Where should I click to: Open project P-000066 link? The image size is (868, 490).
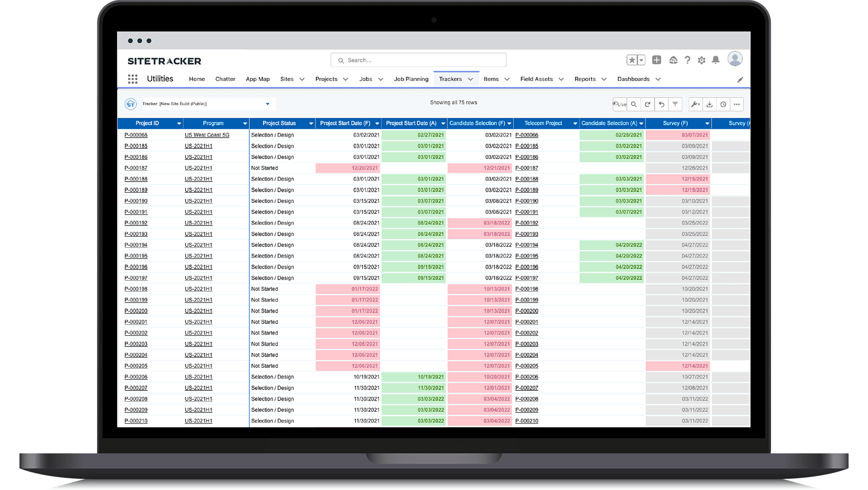136,135
